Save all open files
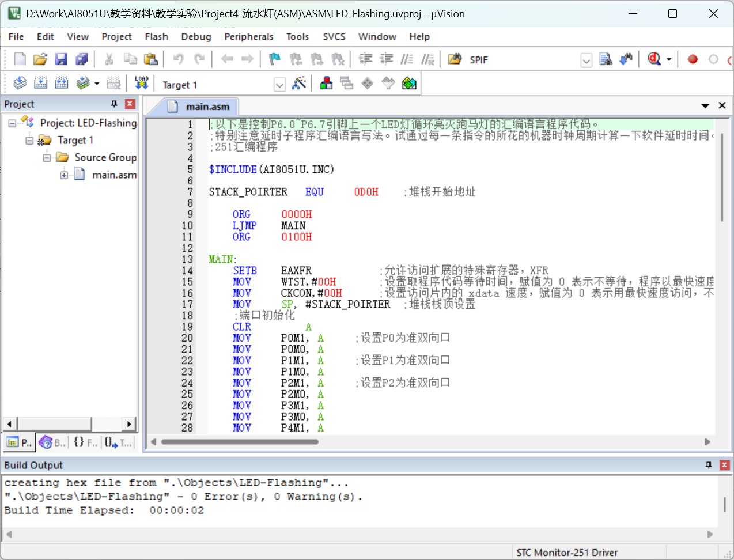 (82, 59)
